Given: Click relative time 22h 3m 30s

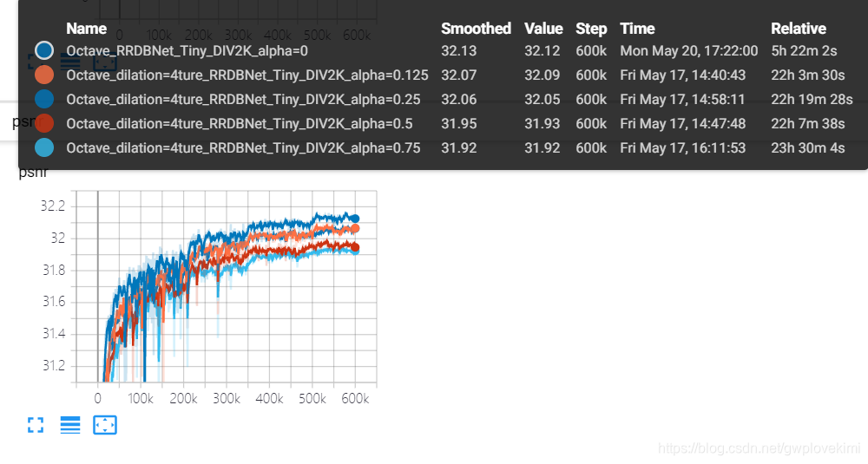Looking at the screenshot, I should (807, 75).
